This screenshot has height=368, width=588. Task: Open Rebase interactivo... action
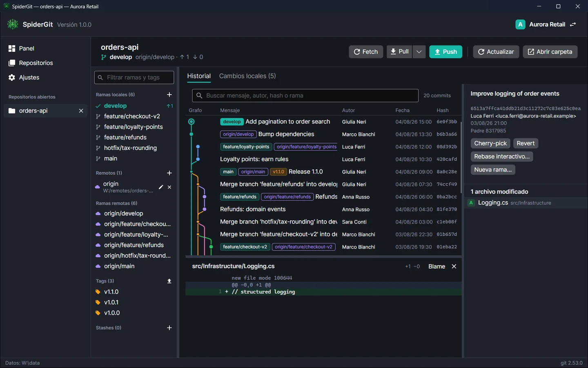[502, 156]
